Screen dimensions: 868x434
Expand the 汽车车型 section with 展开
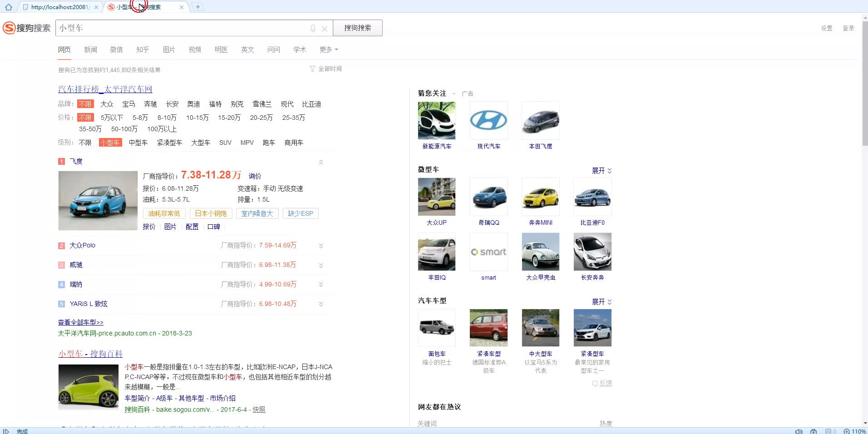coord(602,302)
